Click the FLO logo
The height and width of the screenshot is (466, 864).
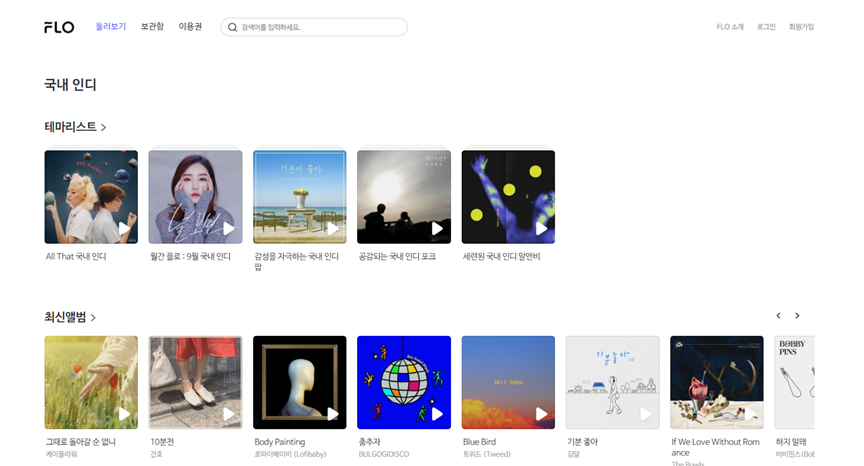pyautogui.click(x=59, y=27)
